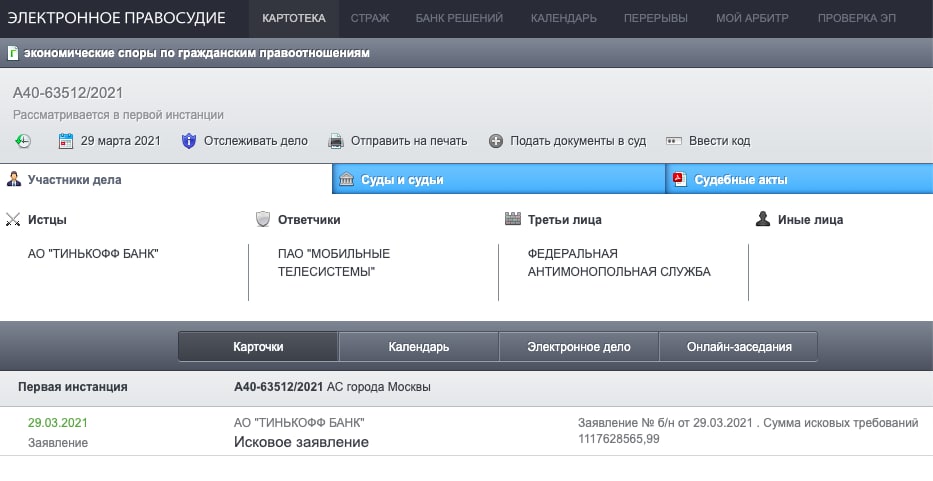Click the calendar icon beside 29 марта 2021
Viewport: 933px width, 481px height.
tap(65, 141)
